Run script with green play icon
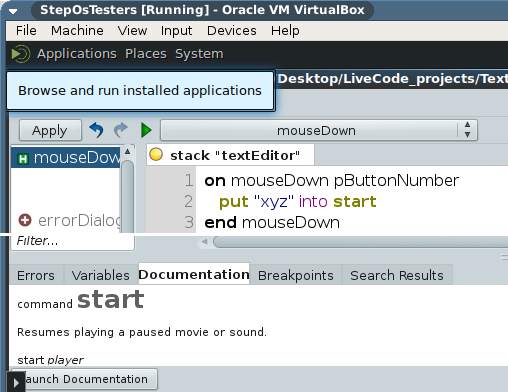508x392 pixels. click(146, 130)
